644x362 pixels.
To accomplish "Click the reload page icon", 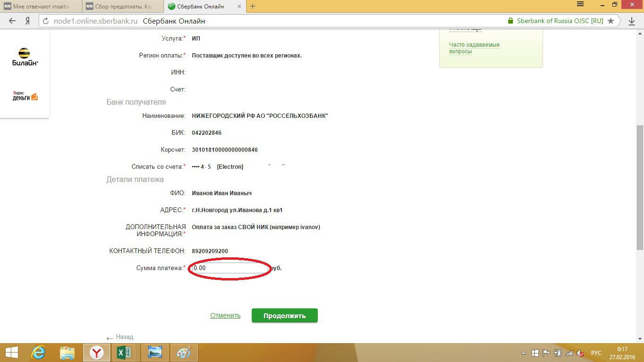I will (46, 21).
